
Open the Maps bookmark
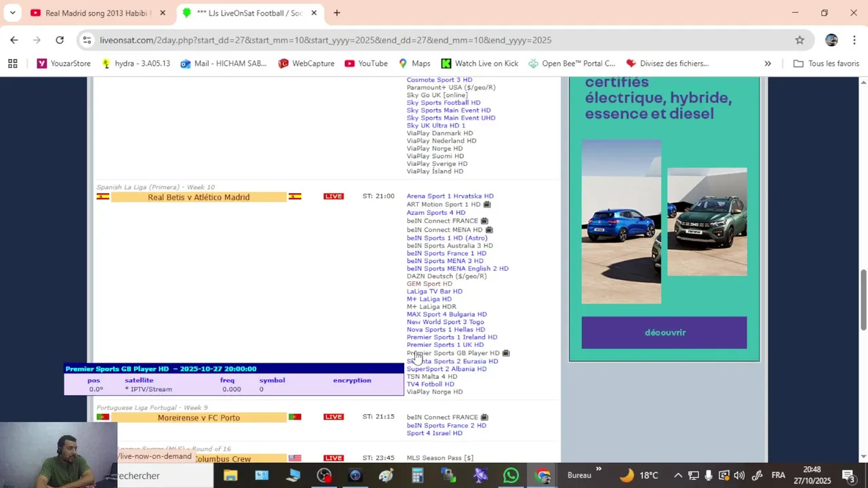[x=414, y=63]
